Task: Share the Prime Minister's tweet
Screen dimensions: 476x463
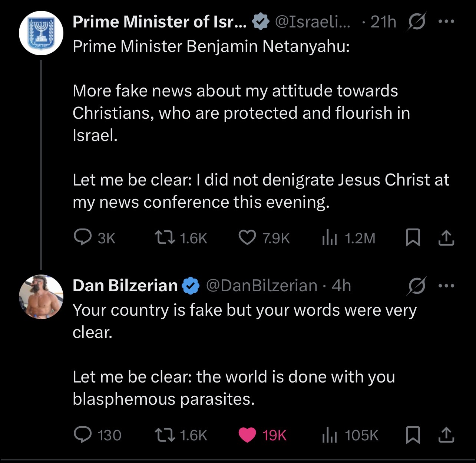Action: pos(446,238)
